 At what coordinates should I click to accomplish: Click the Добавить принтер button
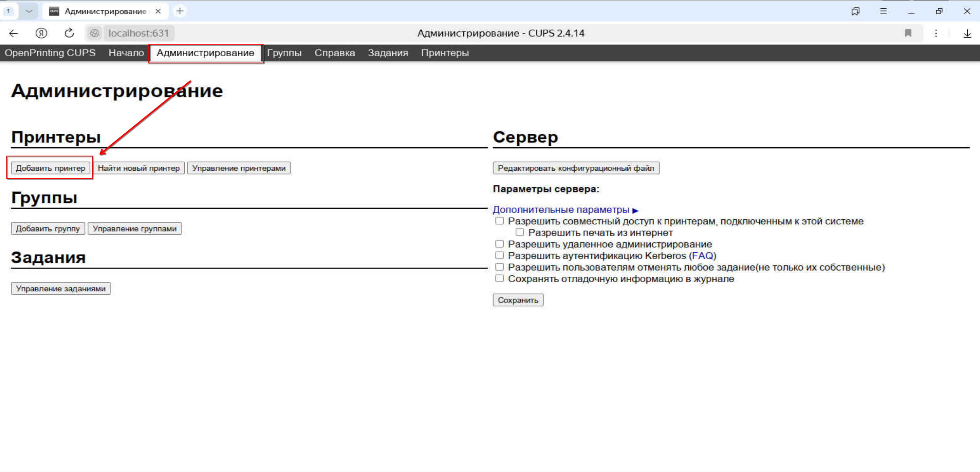pyautogui.click(x=50, y=167)
